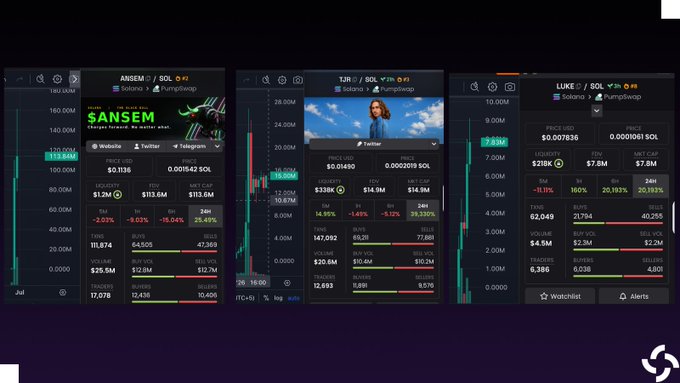Image resolution: width=680 pixels, height=383 pixels.
Task: Click the time axis gear below TJR chart
Action: (287, 283)
